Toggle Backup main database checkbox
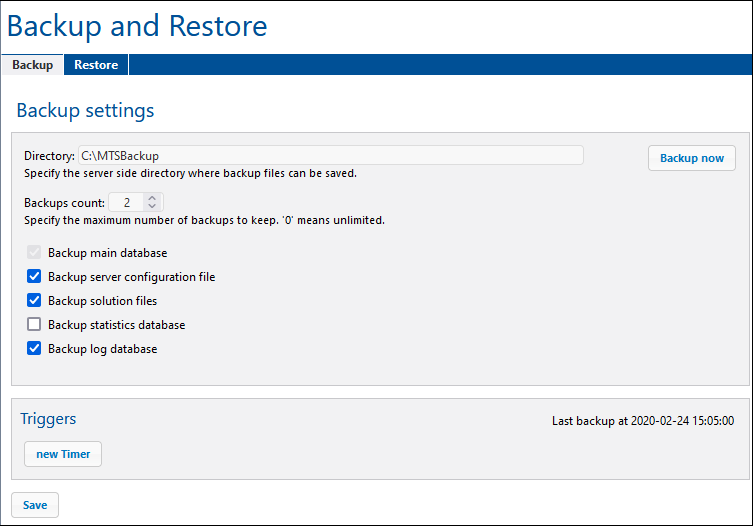Viewport: 753px width, 526px height. point(34,252)
